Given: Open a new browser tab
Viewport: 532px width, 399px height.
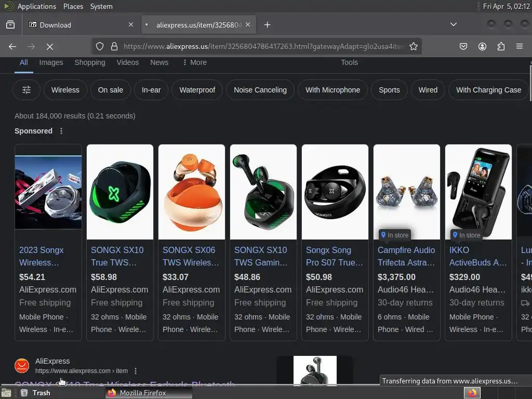Looking at the screenshot, I should point(268,25).
